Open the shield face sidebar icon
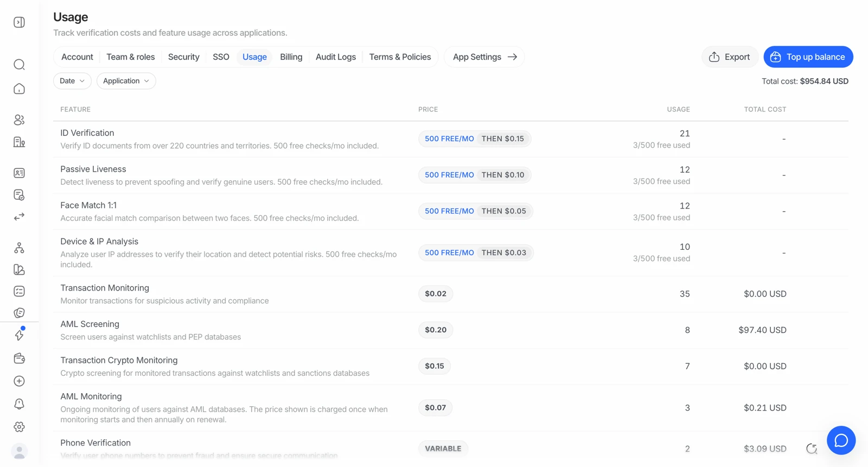This screenshot has height=467, width=868. click(19, 313)
